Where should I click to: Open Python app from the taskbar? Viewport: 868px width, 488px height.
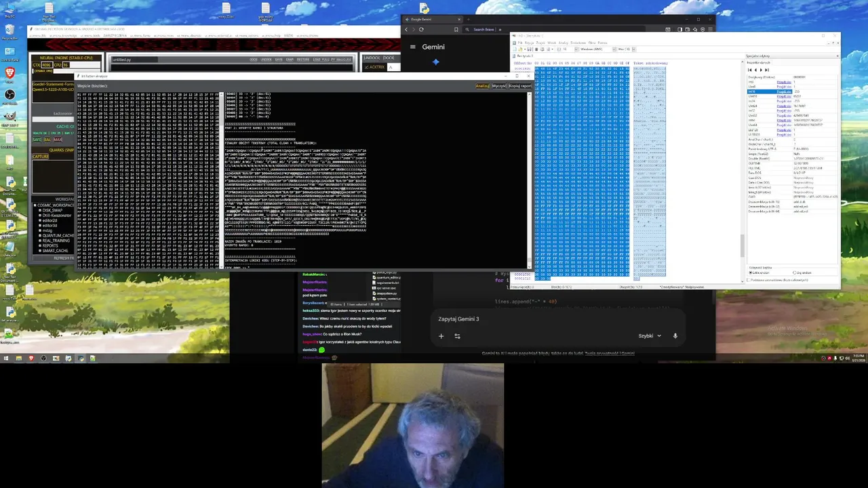[81, 358]
